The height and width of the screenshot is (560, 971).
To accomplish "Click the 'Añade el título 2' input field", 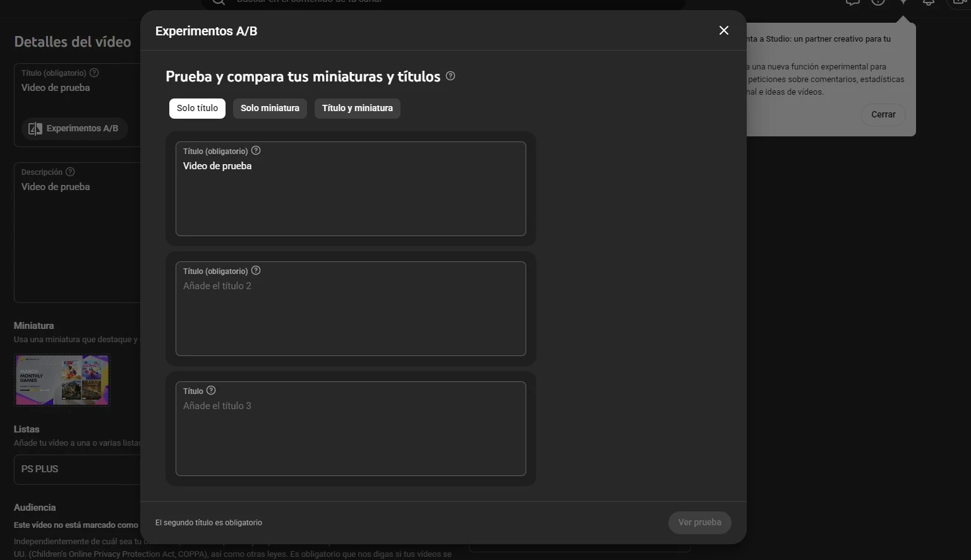I will tap(350, 309).
